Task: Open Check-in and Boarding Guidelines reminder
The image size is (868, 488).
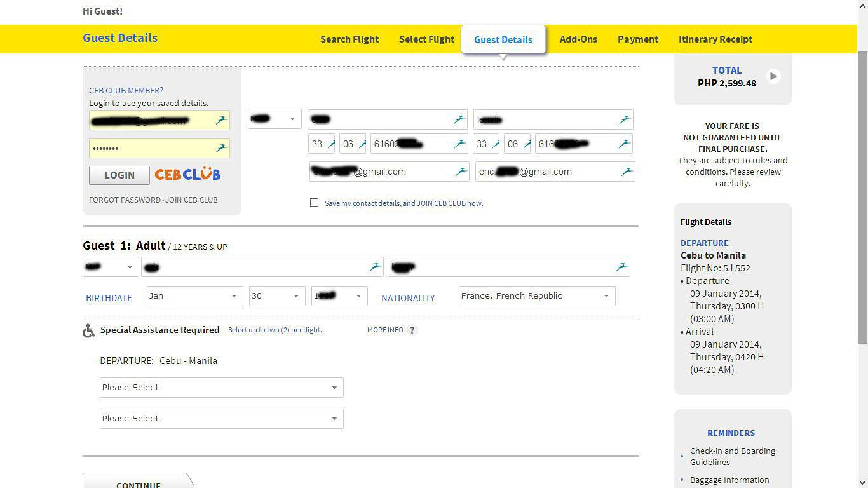Action: (x=733, y=456)
